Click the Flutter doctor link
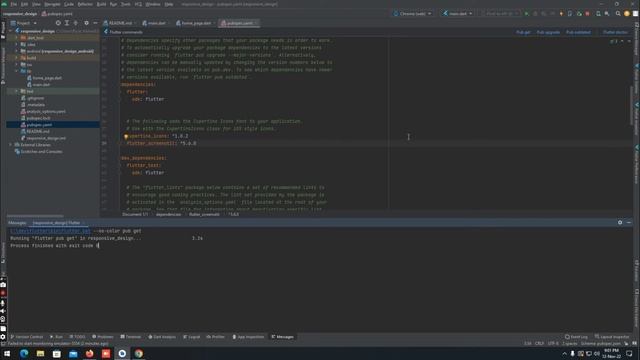 pyautogui.click(x=615, y=32)
